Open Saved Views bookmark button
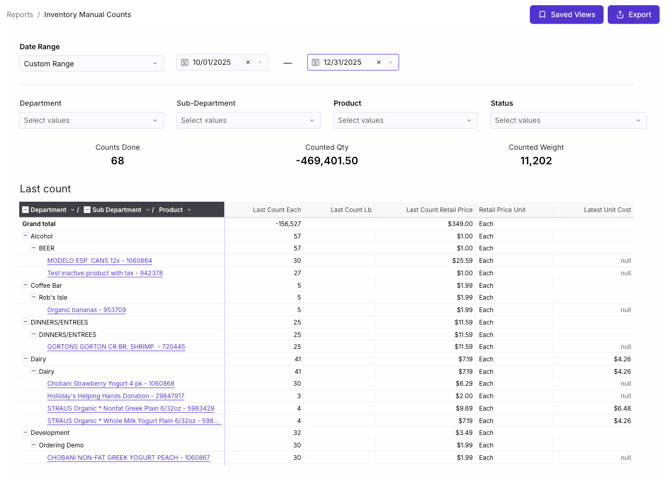 click(x=566, y=15)
